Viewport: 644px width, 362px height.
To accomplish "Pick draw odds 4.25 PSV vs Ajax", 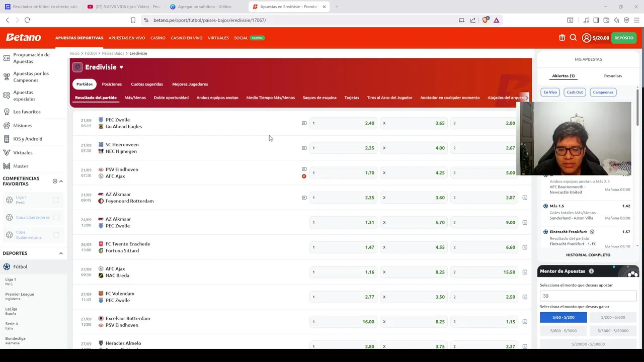I will click(414, 172).
